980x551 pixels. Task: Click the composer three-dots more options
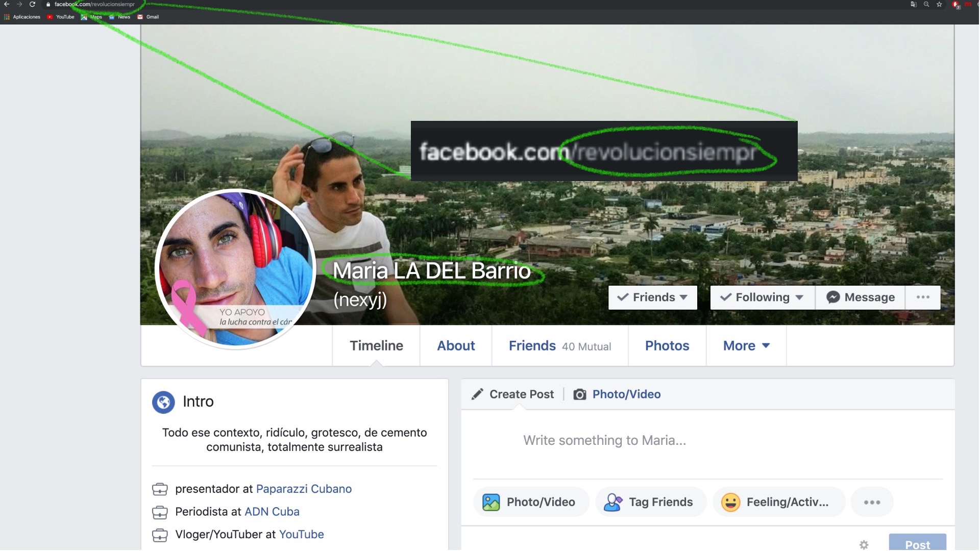872,503
